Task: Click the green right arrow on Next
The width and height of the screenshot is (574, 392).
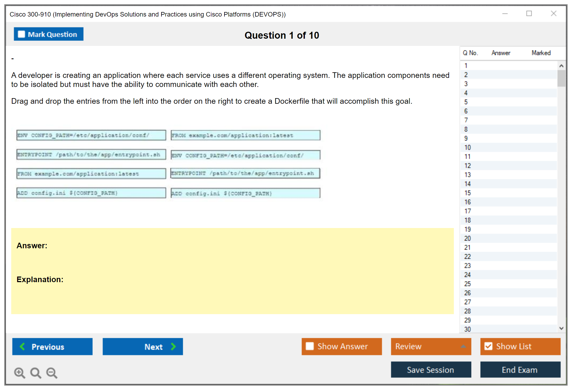Action: point(173,346)
